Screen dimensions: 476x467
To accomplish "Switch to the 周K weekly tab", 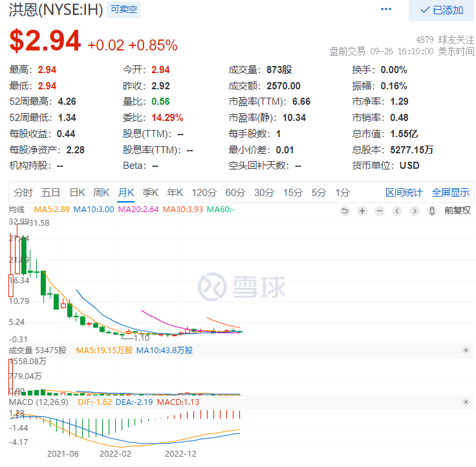I will click(101, 193).
